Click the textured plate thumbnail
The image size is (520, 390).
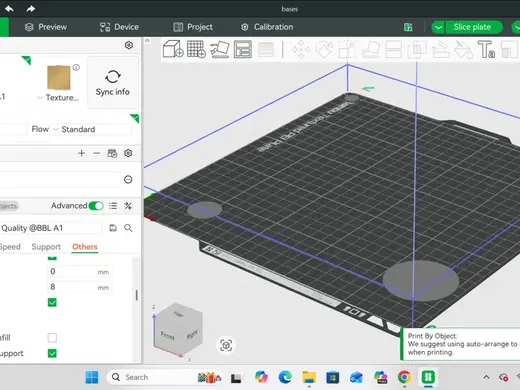(59, 77)
